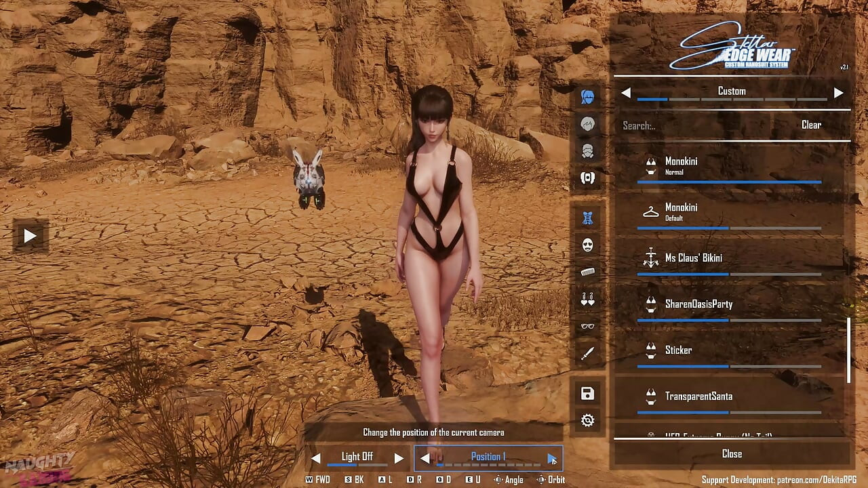Open the settings gear icon
The width and height of the screenshot is (868, 488).
[587, 420]
